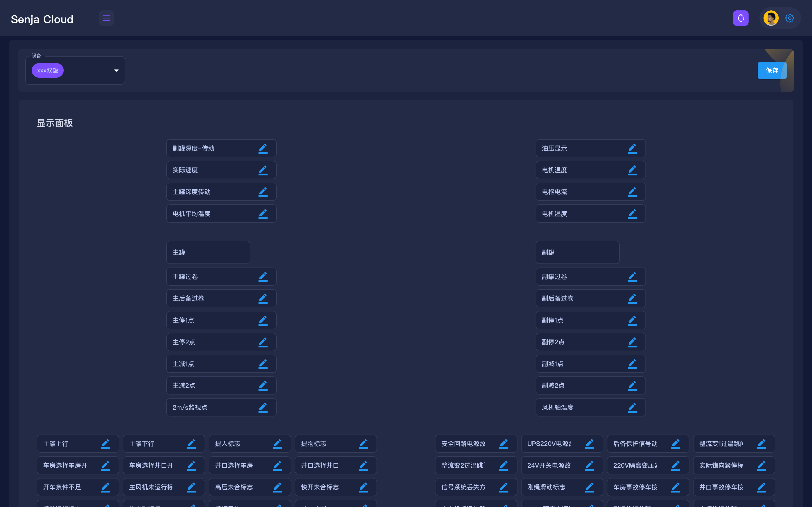Click the hamburger menu toggle icon
Image resolution: width=812 pixels, height=507 pixels.
pos(106,18)
